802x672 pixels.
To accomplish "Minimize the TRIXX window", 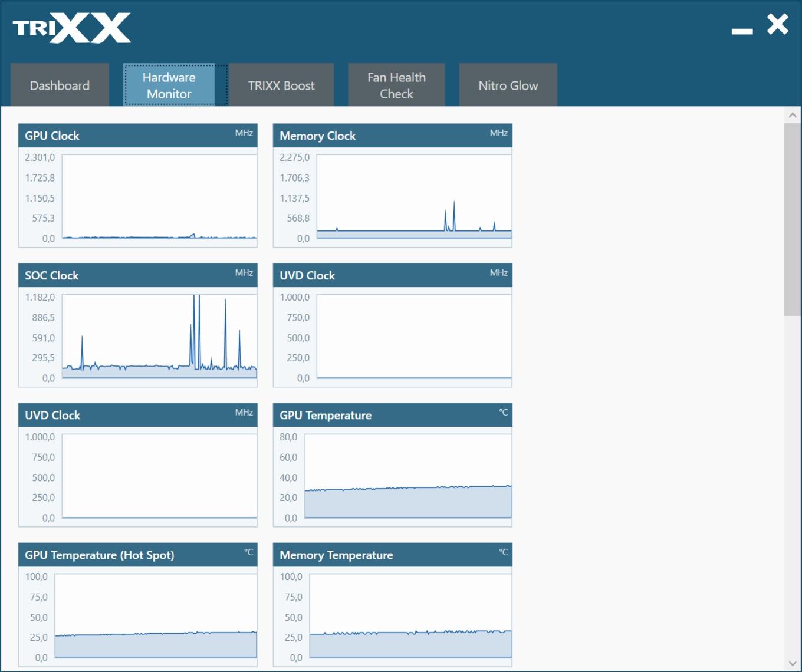I will pos(742,31).
